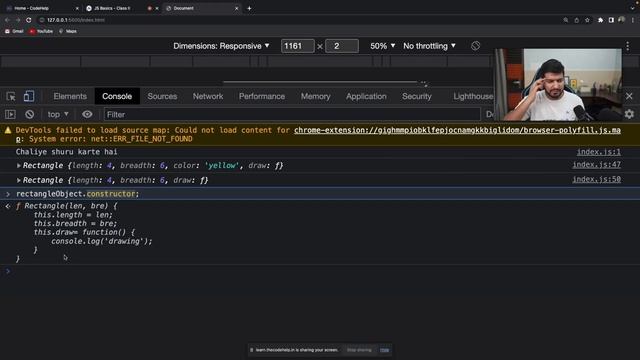Open browser zoom magnifier icon
Viewport: 640px width, 360px height.
pyautogui.click(x=566, y=20)
